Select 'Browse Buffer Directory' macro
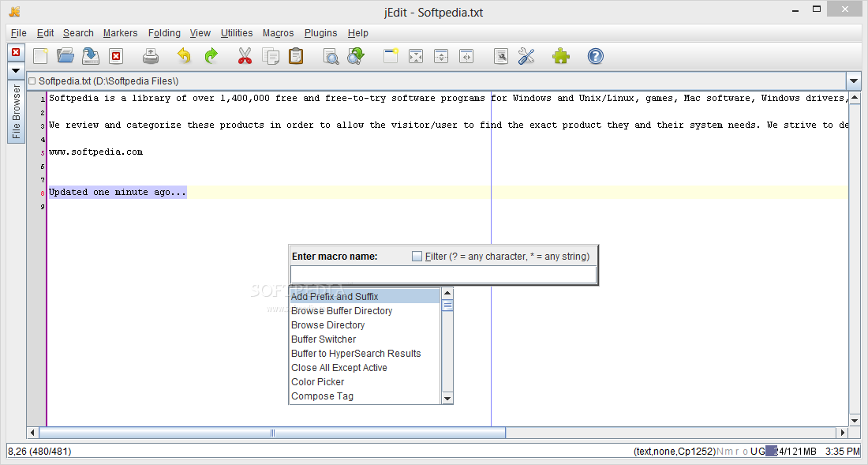This screenshot has height=465, width=868. [x=365, y=311]
